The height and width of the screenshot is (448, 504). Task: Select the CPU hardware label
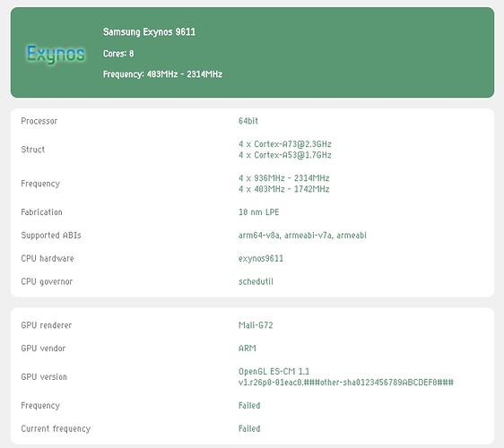[48, 258]
